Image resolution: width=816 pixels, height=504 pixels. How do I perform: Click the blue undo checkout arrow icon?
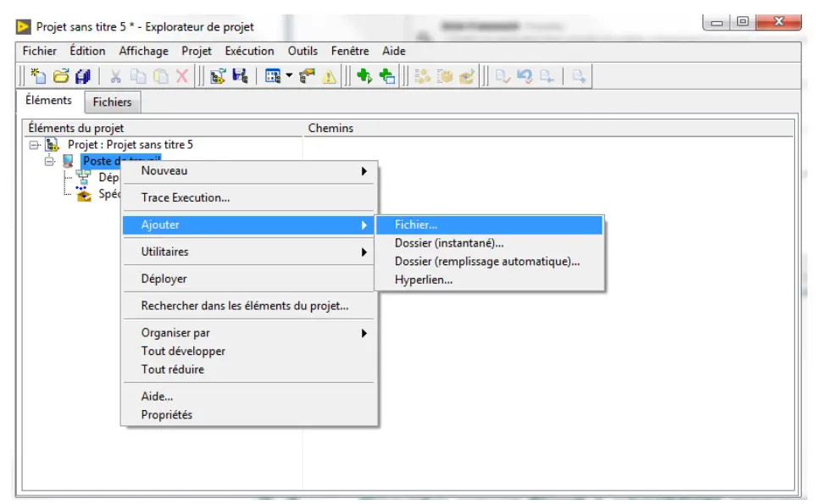[x=525, y=76]
